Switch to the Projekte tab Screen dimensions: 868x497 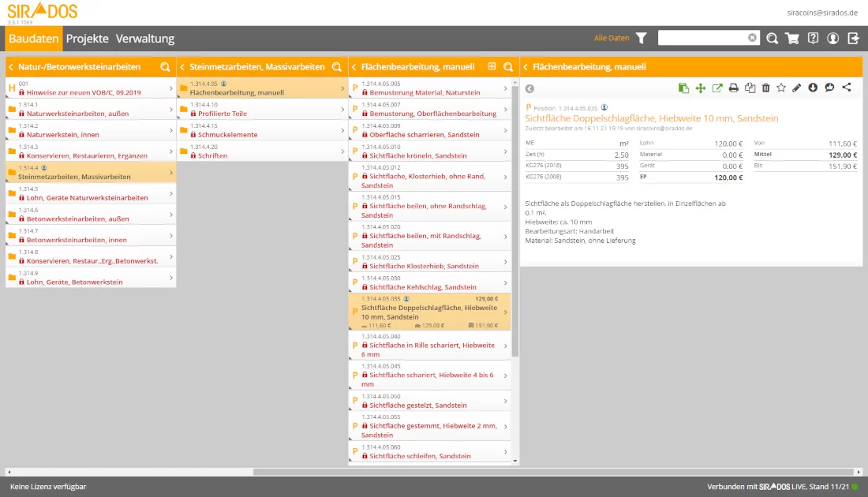pos(87,39)
